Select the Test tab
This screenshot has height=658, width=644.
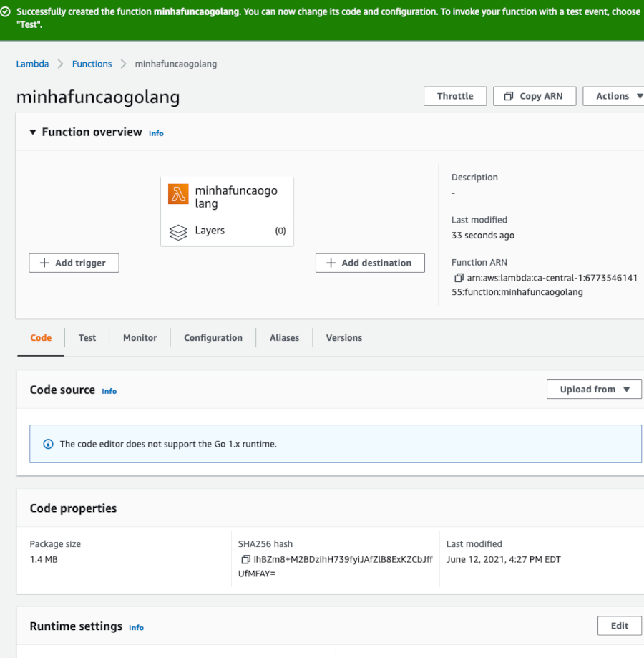[87, 337]
